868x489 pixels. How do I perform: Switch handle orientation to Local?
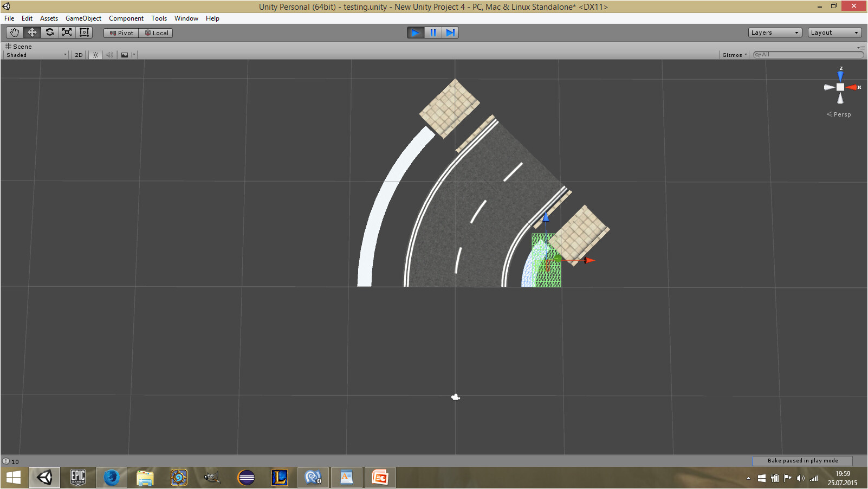(x=156, y=33)
